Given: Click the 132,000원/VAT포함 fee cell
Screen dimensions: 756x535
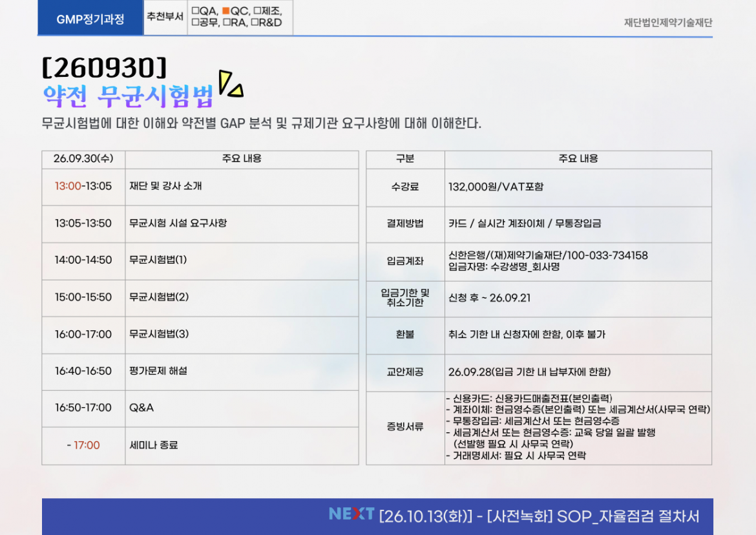Looking at the screenshot, I should click(496, 187).
